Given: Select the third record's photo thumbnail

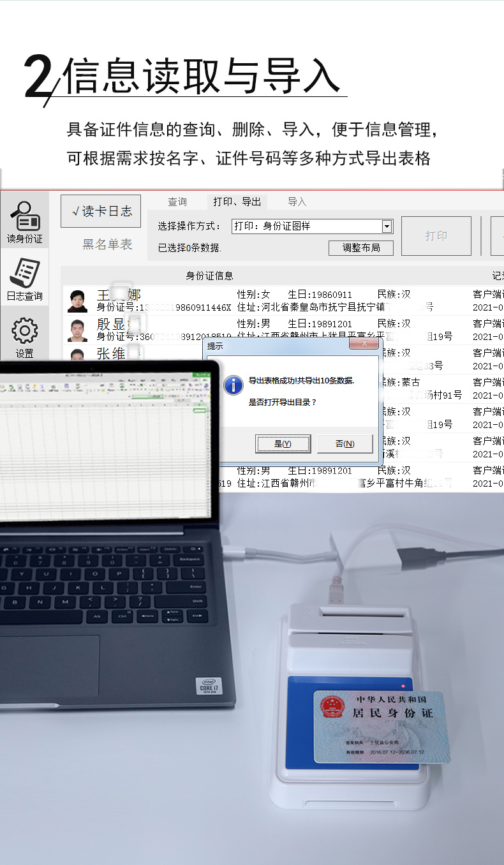Looking at the screenshot, I should point(78,355).
